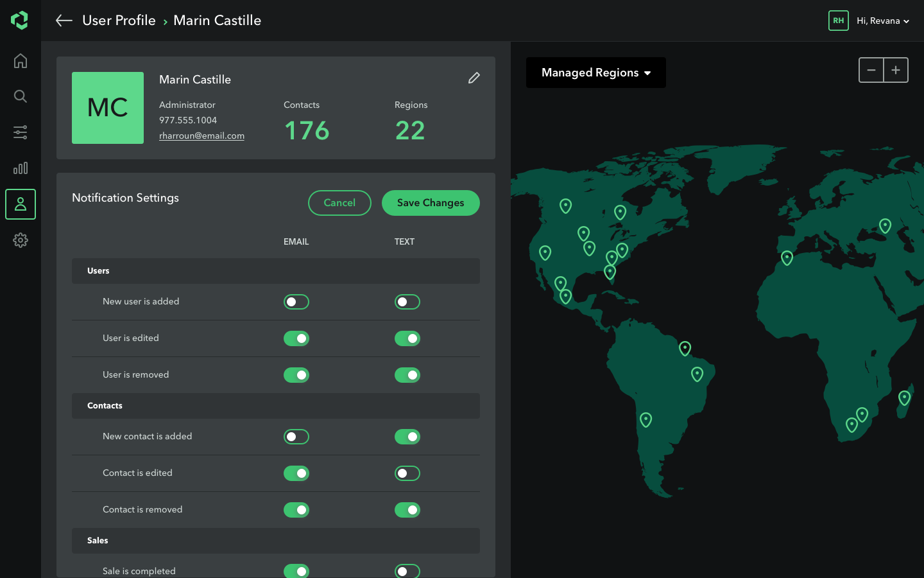The image size is (924, 578).
Task: Open the bar chart analytics icon
Action: [x=21, y=168]
